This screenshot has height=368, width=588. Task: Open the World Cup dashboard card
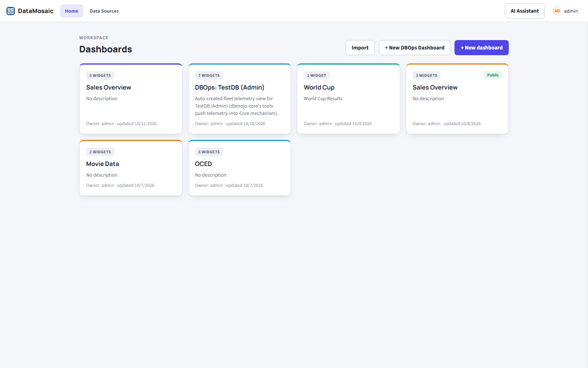tap(348, 99)
